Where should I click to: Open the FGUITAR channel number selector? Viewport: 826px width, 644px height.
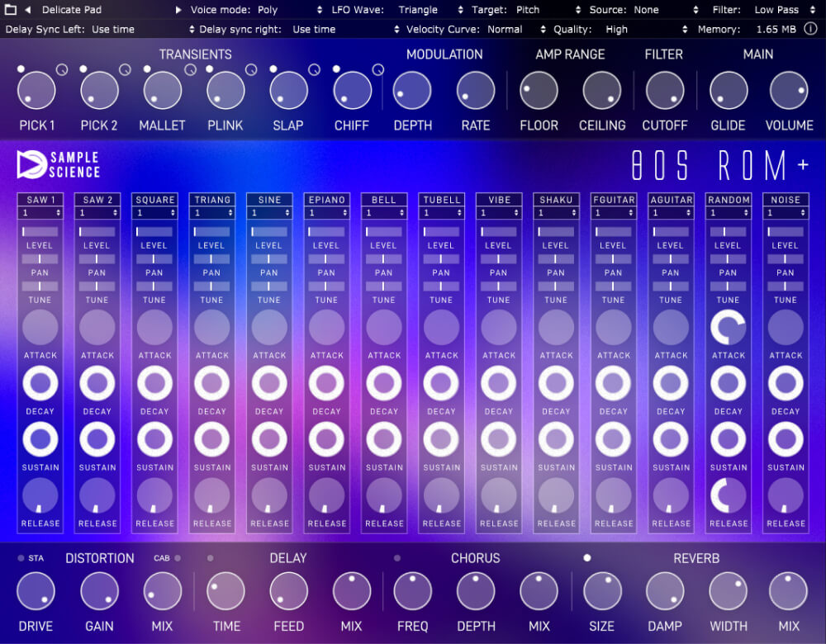click(613, 213)
